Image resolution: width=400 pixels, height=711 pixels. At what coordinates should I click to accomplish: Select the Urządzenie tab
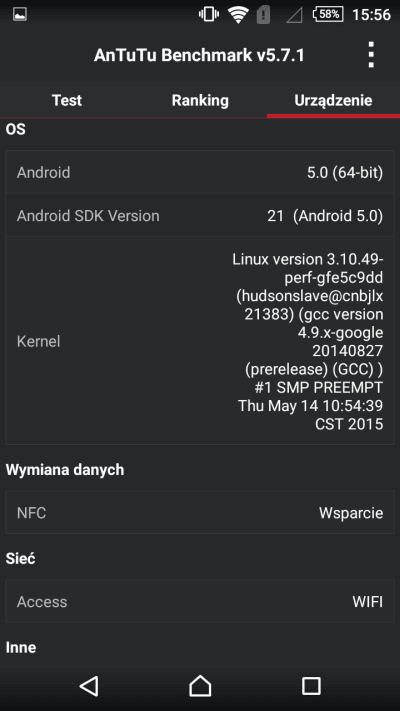coord(333,100)
